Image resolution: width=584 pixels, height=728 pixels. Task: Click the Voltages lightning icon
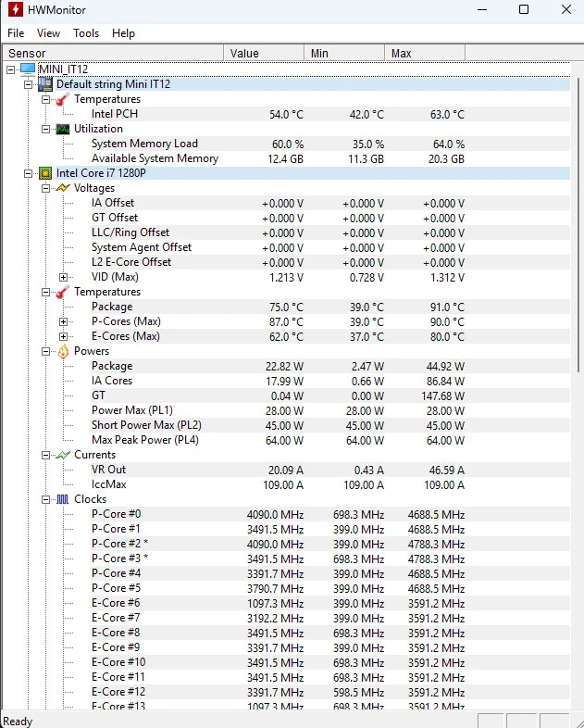(x=62, y=188)
